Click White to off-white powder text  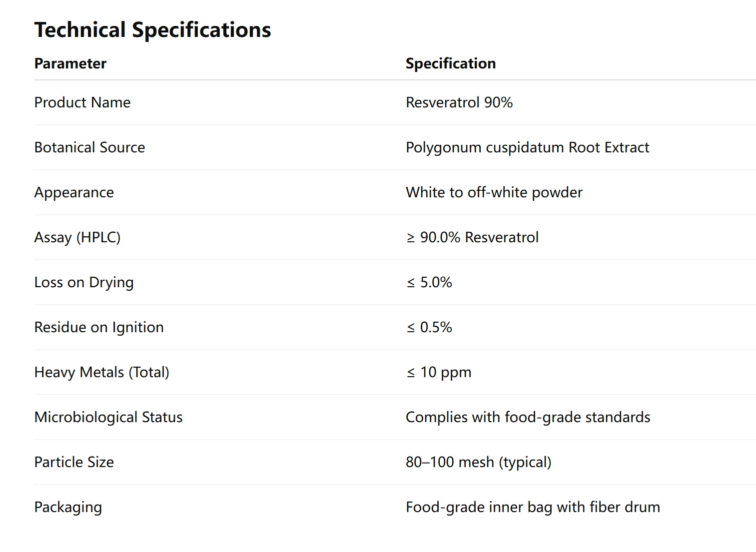click(494, 192)
